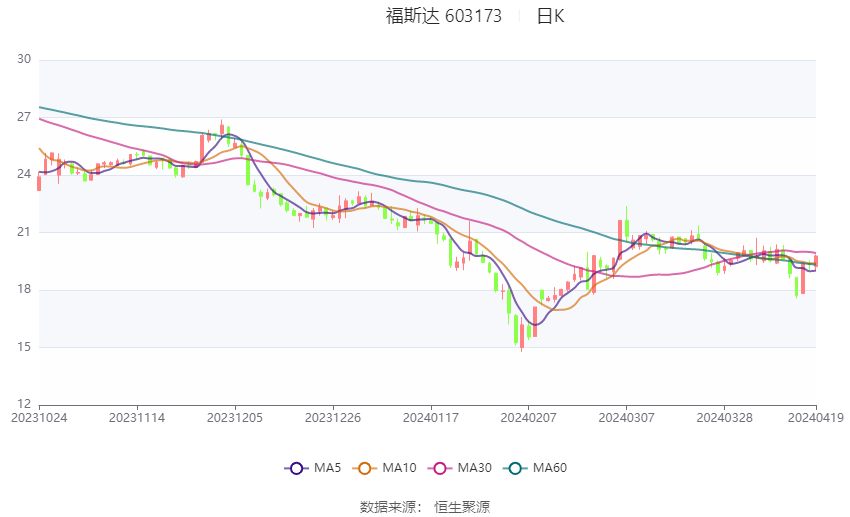Click the y-axis value 21
850x517 pixels.
coord(24,232)
